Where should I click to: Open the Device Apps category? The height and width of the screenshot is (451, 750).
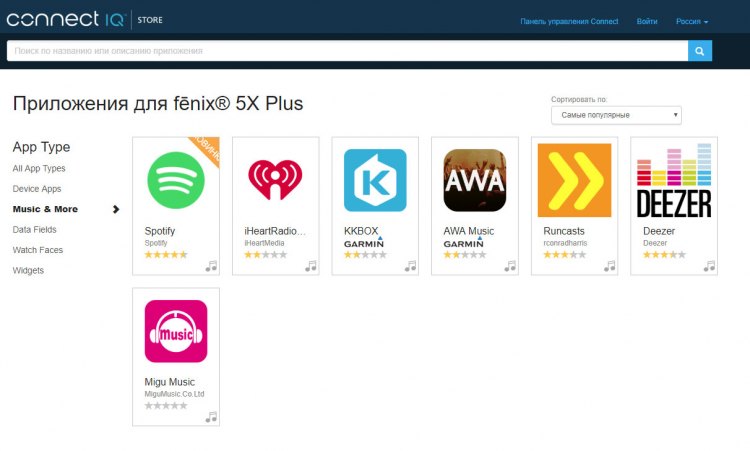click(37, 188)
